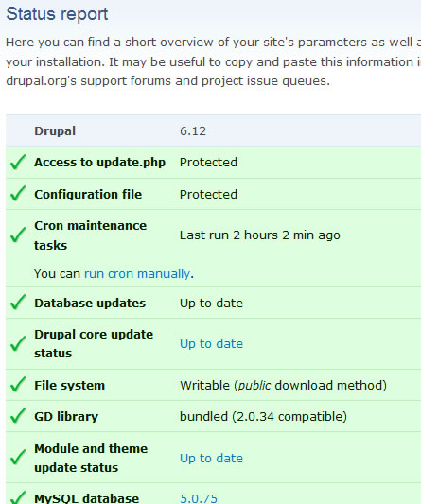Select the Configuration file label
Viewport: 421px width, 504px height.
[x=88, y=194]
